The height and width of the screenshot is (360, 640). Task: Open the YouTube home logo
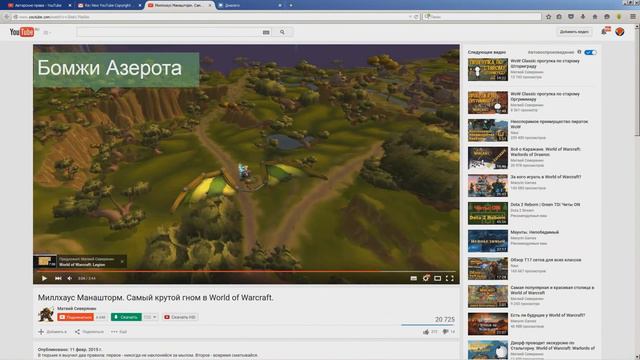pos(22,32)
